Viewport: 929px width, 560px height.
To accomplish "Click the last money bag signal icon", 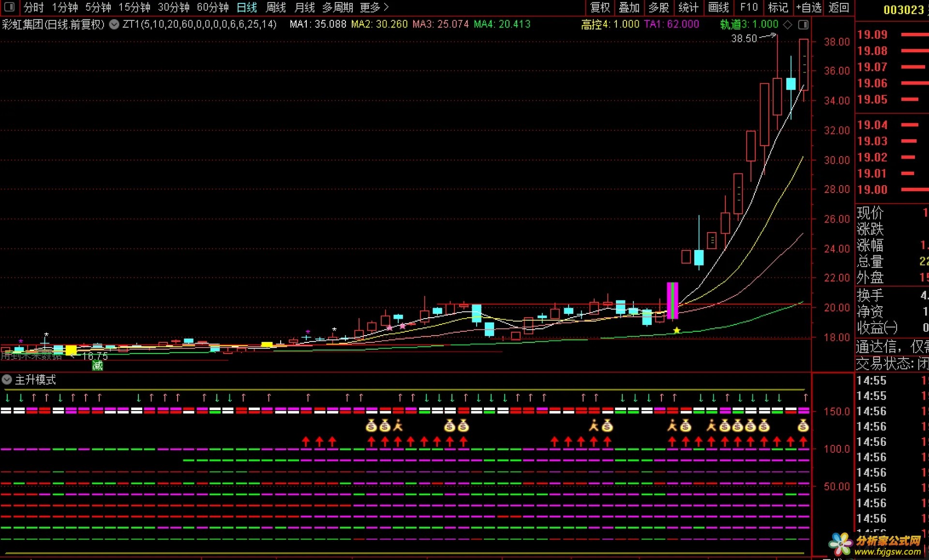I will 803,426.
